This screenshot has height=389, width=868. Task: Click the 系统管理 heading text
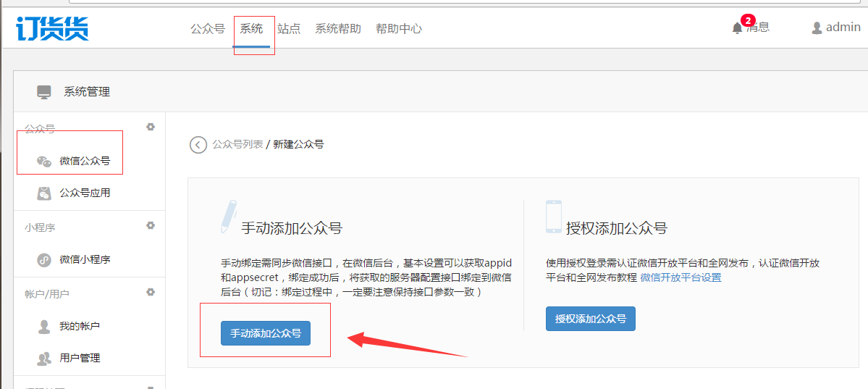[x=87, y=92]
